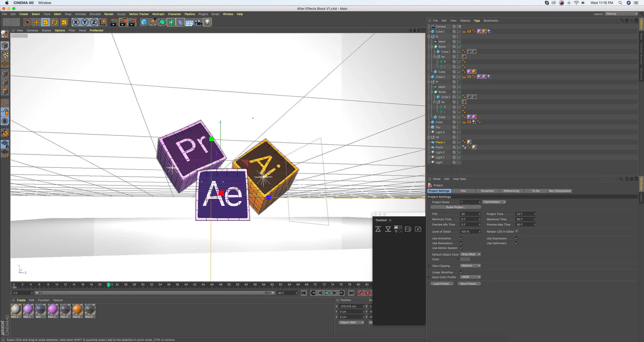Open the Input Color Profile sRGB dropdown
This screenshot has width=644, height=342.
click(471, 277)
